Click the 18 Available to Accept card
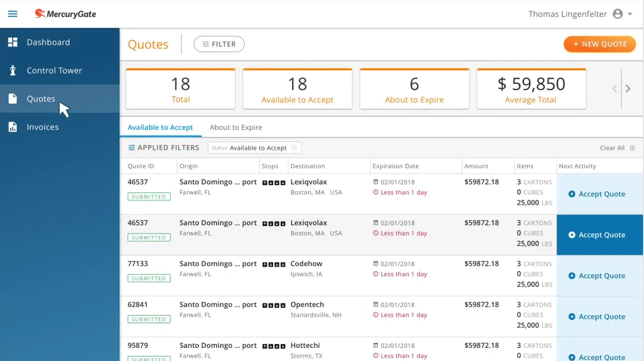The height and width of the screenshot is (361, 644). click(x=297, y=89)
